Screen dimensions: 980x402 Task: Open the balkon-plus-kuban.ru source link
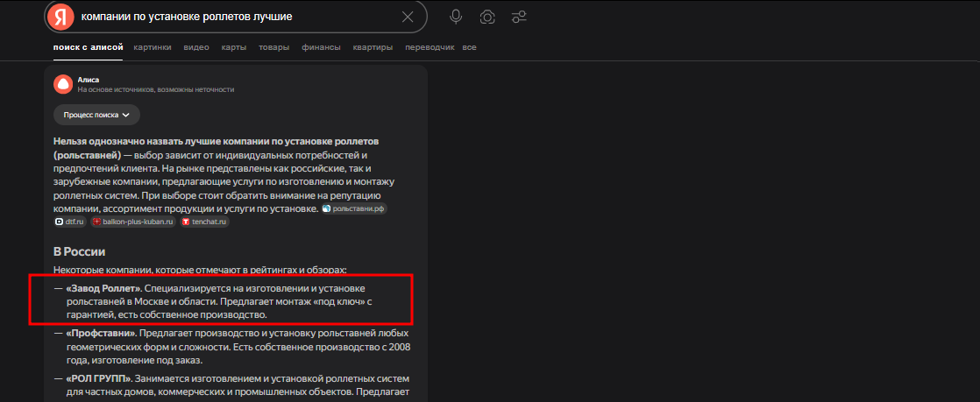[x=134, y=222]
